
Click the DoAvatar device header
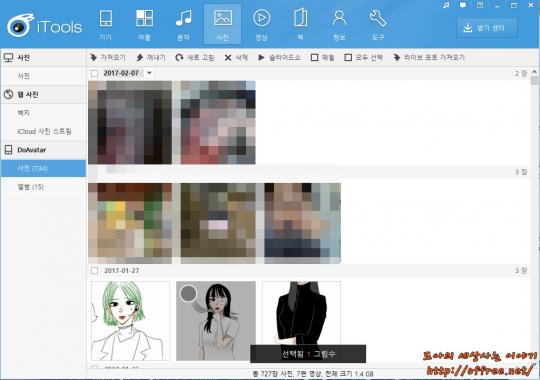(x=43, y=150)
